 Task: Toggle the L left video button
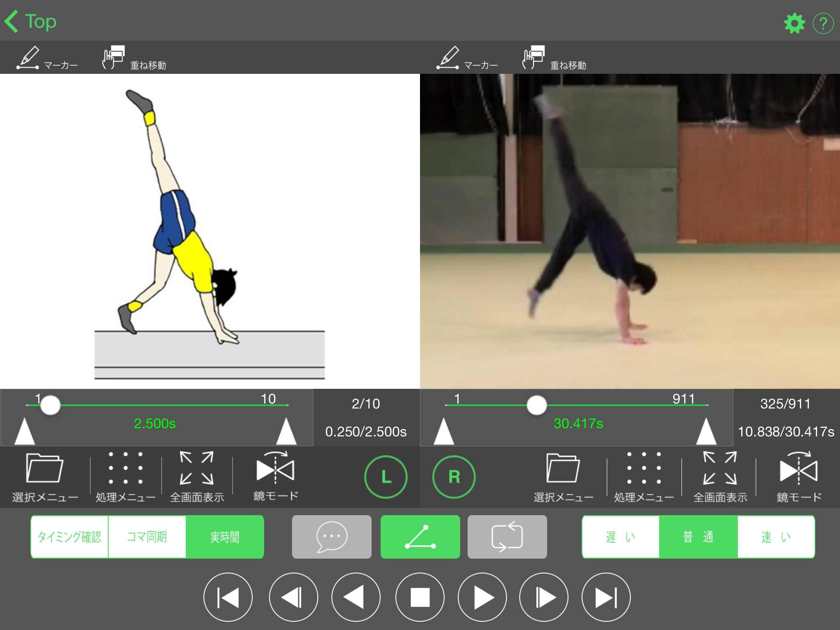(386, 477)
